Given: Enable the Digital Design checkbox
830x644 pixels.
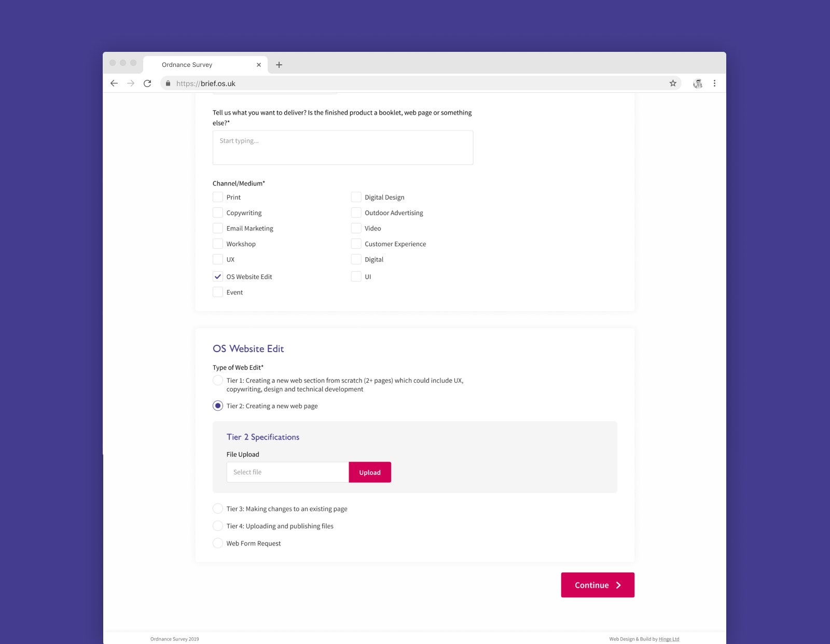Looking at the screenshot, I should [x=356, y=198].
